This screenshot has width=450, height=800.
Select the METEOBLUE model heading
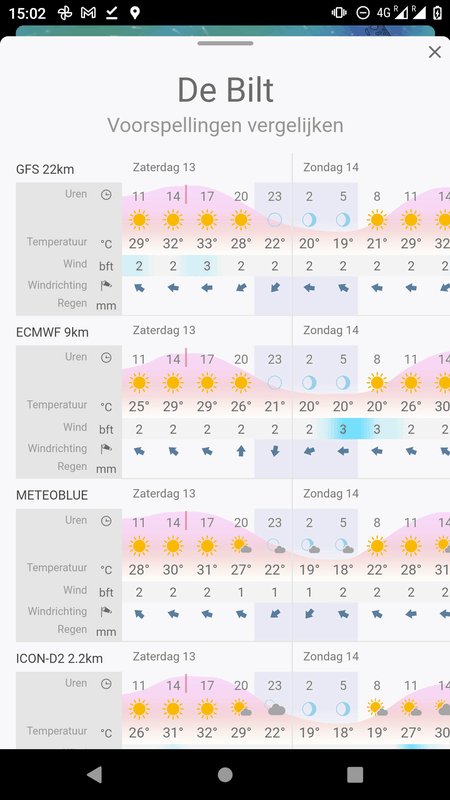coord(52,495)
